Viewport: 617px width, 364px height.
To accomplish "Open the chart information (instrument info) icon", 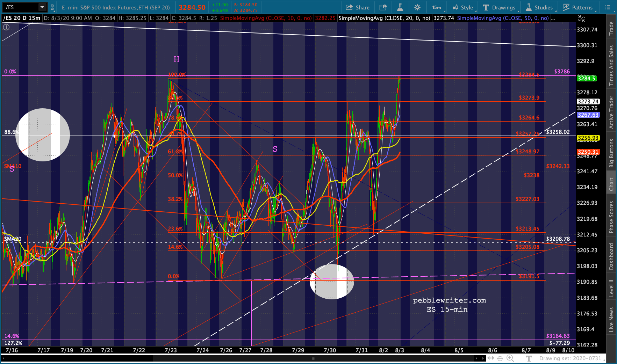I will [x=383, y=7].
